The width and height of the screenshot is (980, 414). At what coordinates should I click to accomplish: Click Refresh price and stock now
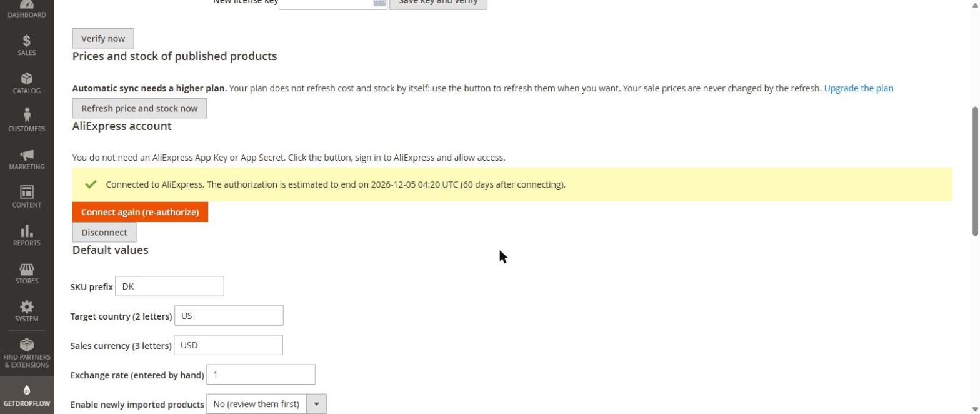[x=139, y=108]
